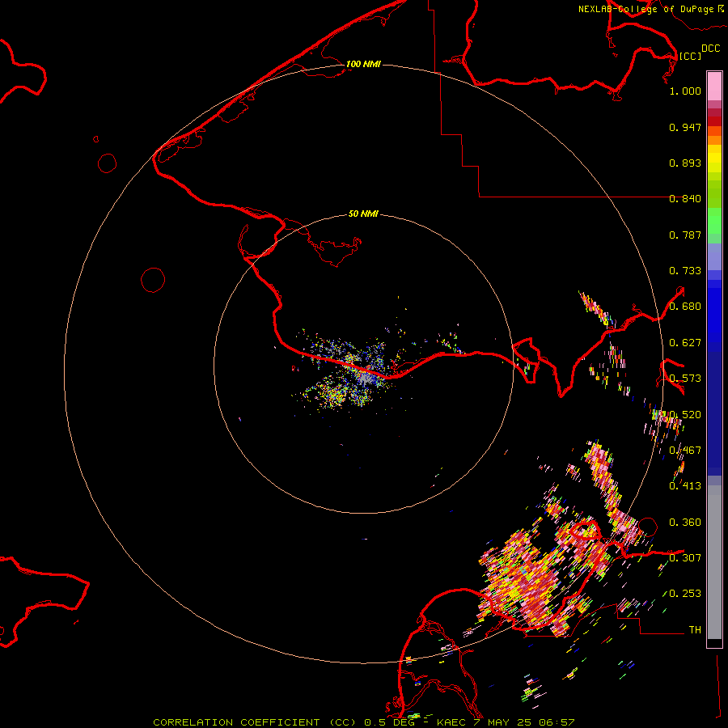Click the bright green segment of color bar

click(x=714, y=221)
